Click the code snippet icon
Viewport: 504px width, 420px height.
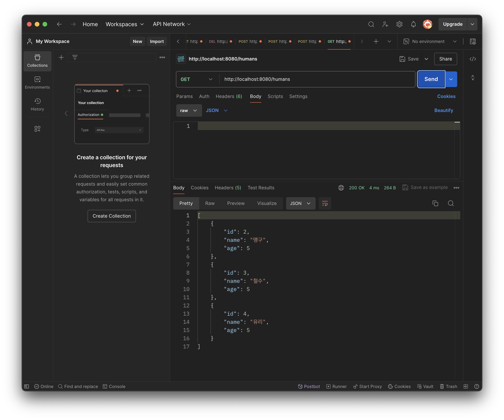tap(473, 59)
